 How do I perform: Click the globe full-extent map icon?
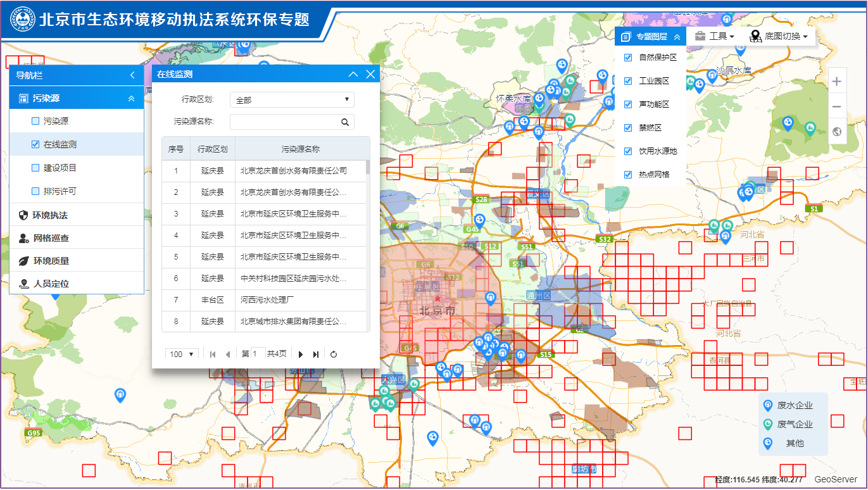837,132
